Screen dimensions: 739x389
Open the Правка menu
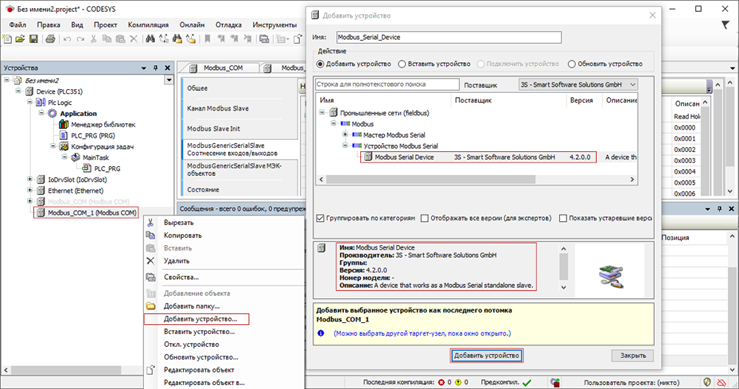49,25
